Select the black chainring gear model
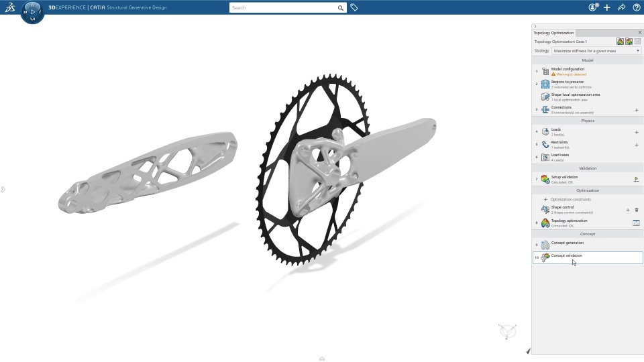The height and width of the screenshot is (362, 644). 312,169
